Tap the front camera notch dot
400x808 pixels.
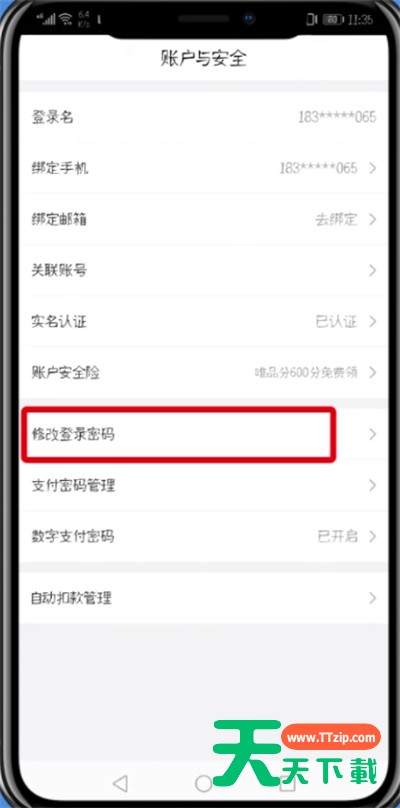[x=249, y=19]
